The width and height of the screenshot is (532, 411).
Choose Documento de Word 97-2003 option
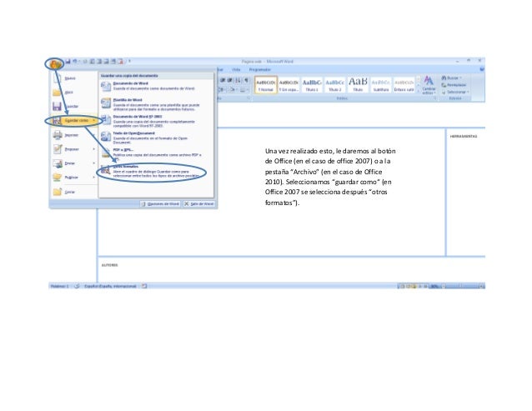tap(157, 121)
